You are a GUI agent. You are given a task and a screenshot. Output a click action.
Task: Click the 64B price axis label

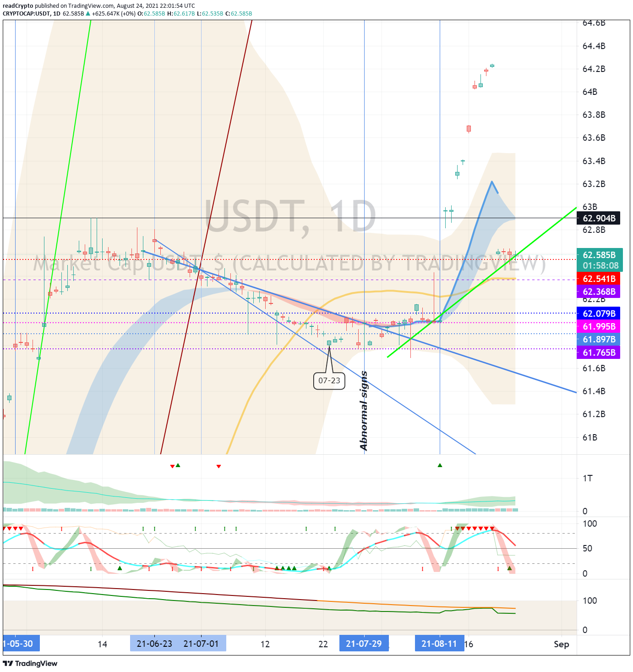pos(590,92)
